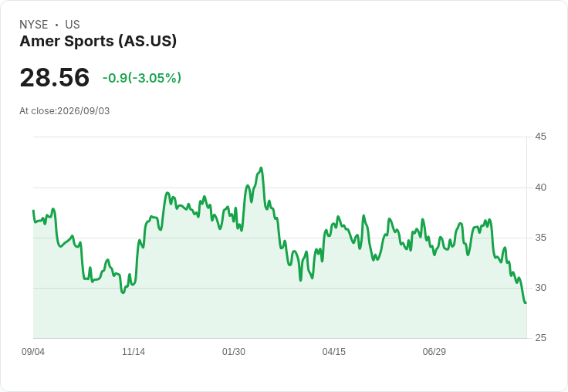Click the 25 price axis label
The image size is (568, 392).
tap(540, 338)
